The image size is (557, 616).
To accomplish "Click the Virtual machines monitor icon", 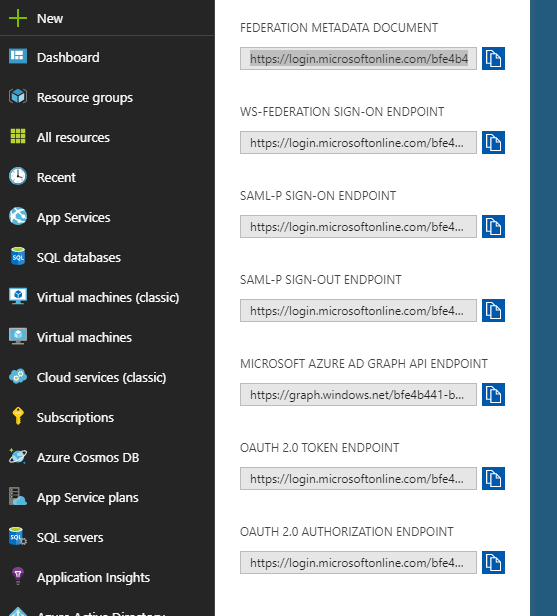I will 18,336.
